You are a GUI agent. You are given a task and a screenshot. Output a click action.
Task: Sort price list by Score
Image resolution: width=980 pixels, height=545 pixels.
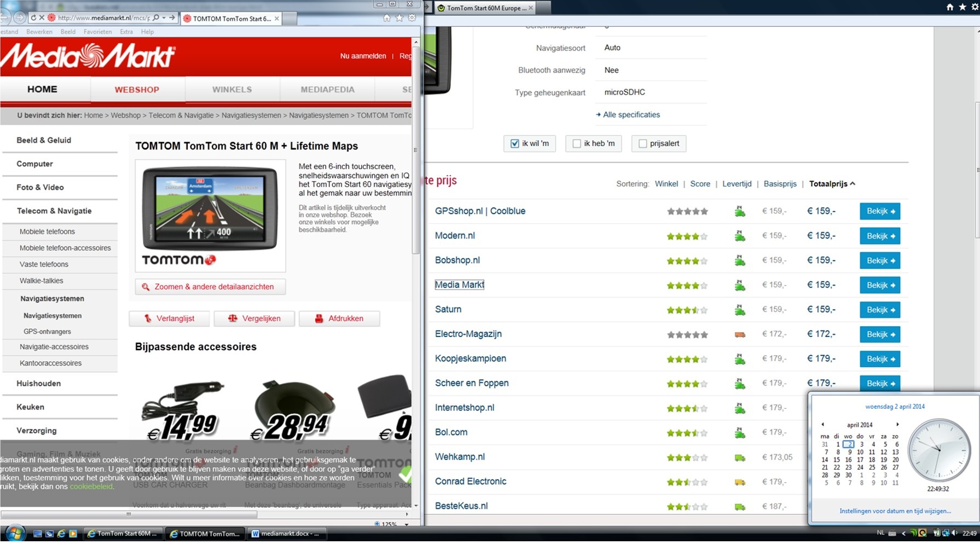(700, 184)
